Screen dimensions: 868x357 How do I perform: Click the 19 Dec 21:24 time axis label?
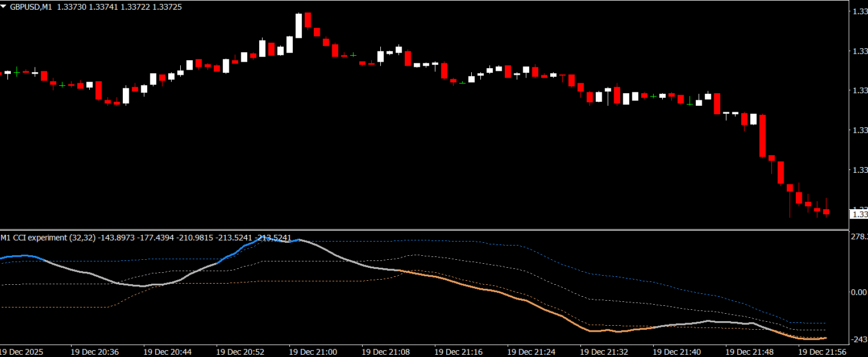click(x=531, y=352)
